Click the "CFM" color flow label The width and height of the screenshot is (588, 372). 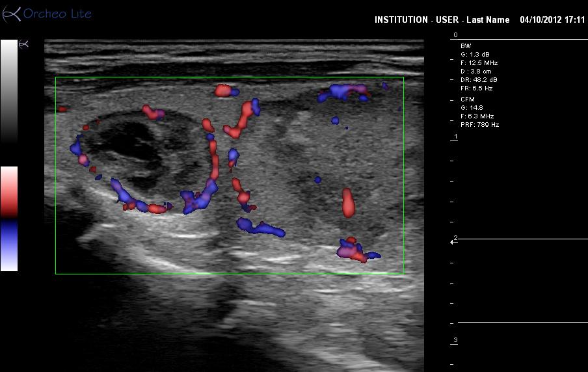468,100
